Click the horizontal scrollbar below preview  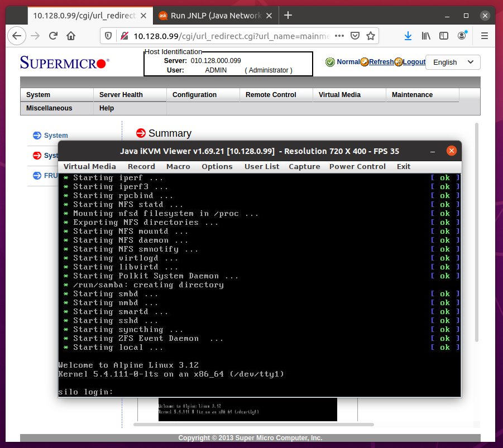(254, 425)
